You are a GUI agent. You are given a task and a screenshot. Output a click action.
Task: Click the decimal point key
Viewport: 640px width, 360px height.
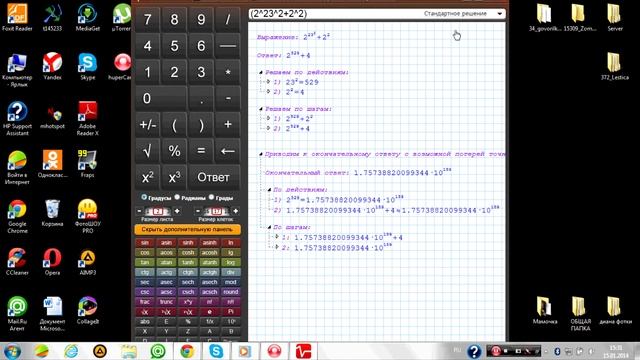(x=201, y=98)
